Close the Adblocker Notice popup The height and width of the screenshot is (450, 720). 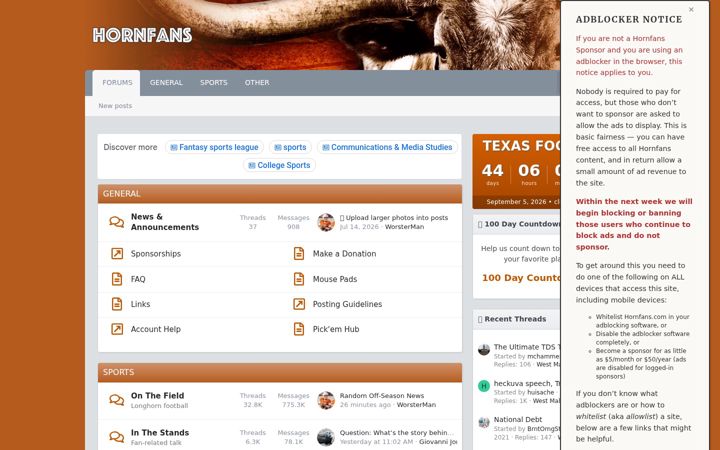tap(691, 9)
